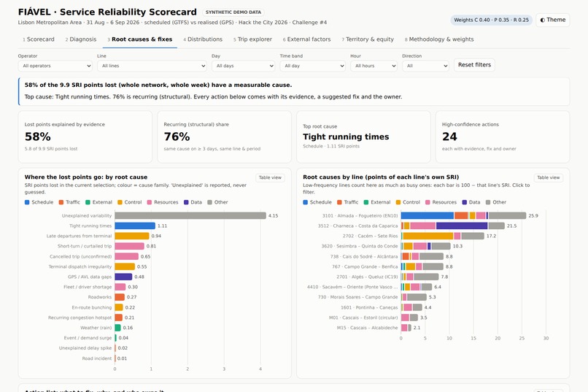This screenshot has height=392, width=588.
Task: Select the En-route bunching bar
Action: tap(119, 307)
